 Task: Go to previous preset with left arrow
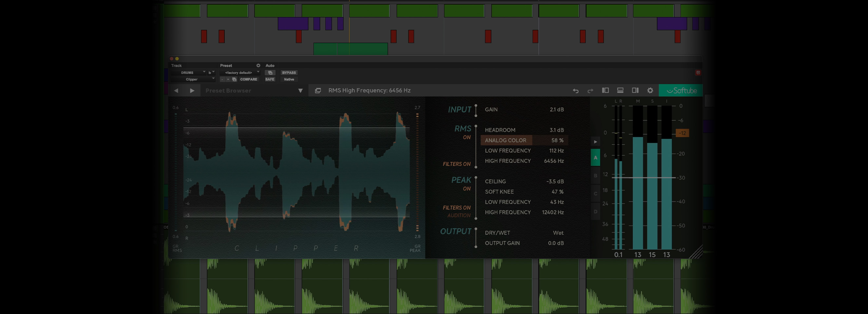(x=176, y=91)
